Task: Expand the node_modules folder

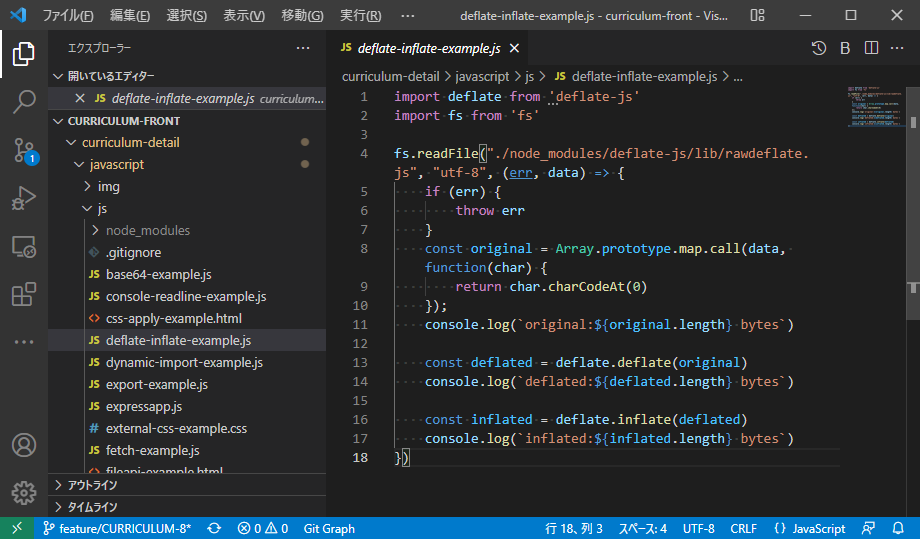Action: point(147,231)
